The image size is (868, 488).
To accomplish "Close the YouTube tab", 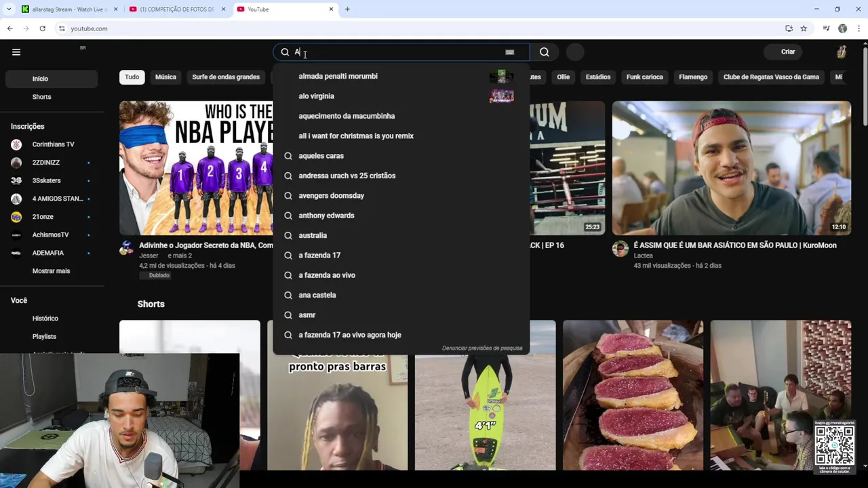I will point(331,9).
